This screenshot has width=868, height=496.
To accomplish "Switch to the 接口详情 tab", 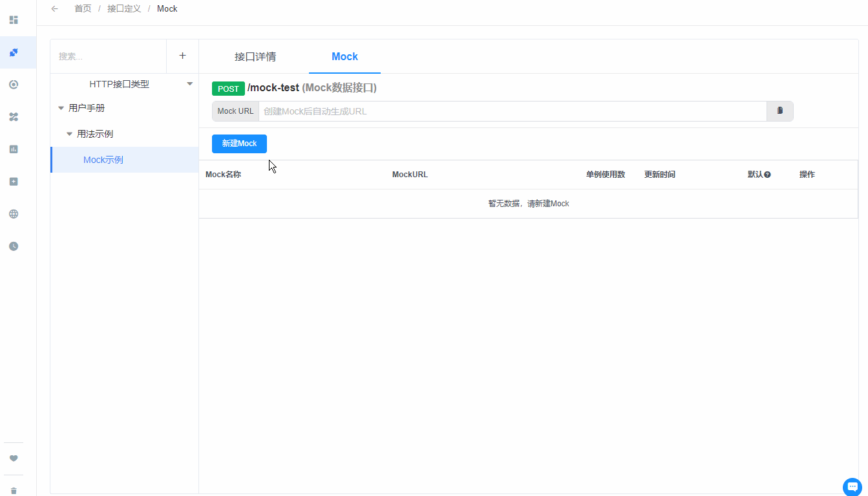I will [256, 56].
